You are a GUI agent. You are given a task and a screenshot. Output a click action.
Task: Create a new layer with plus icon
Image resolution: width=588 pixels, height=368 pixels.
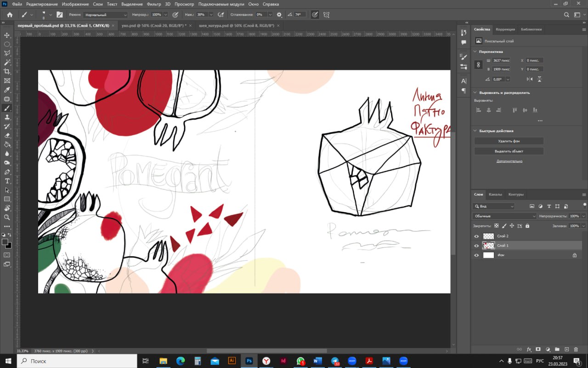567,350
